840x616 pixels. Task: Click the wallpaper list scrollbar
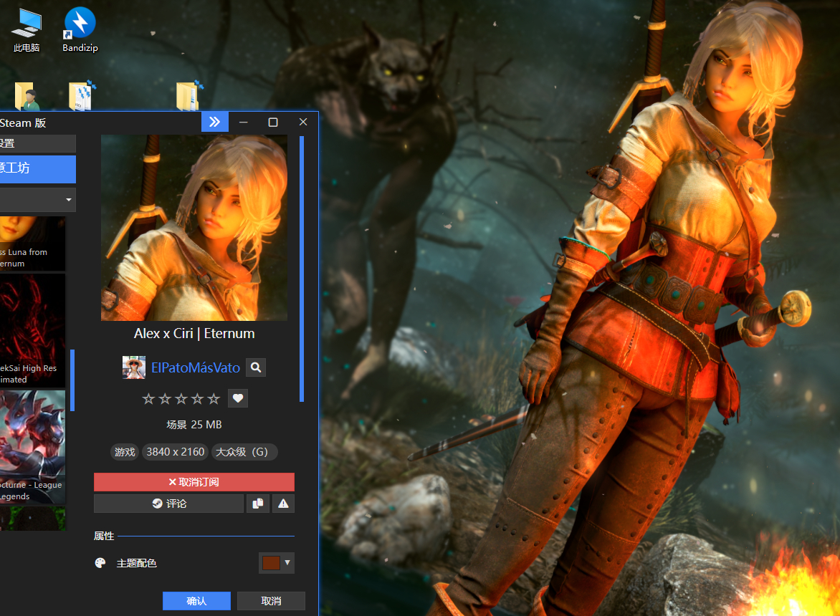coord(72,380)
